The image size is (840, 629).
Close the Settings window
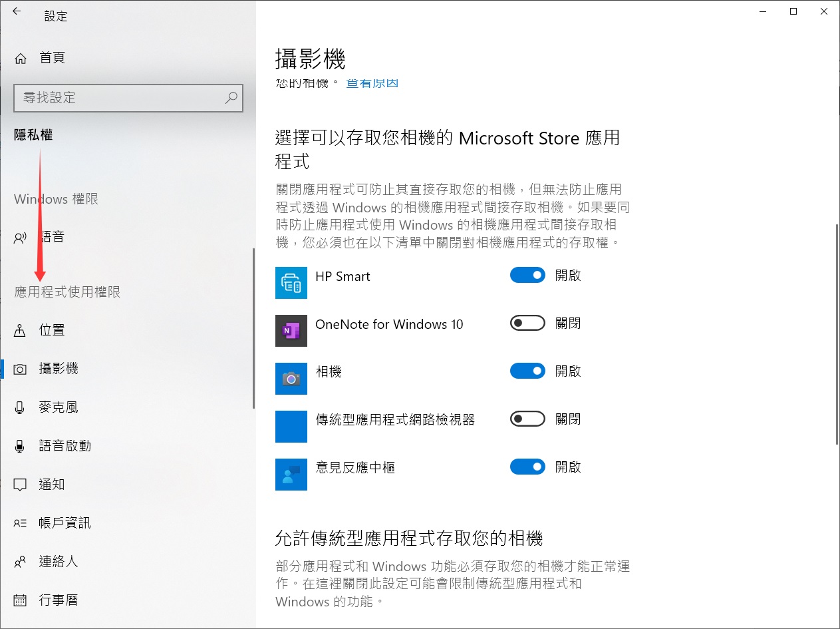pos(824,11)
